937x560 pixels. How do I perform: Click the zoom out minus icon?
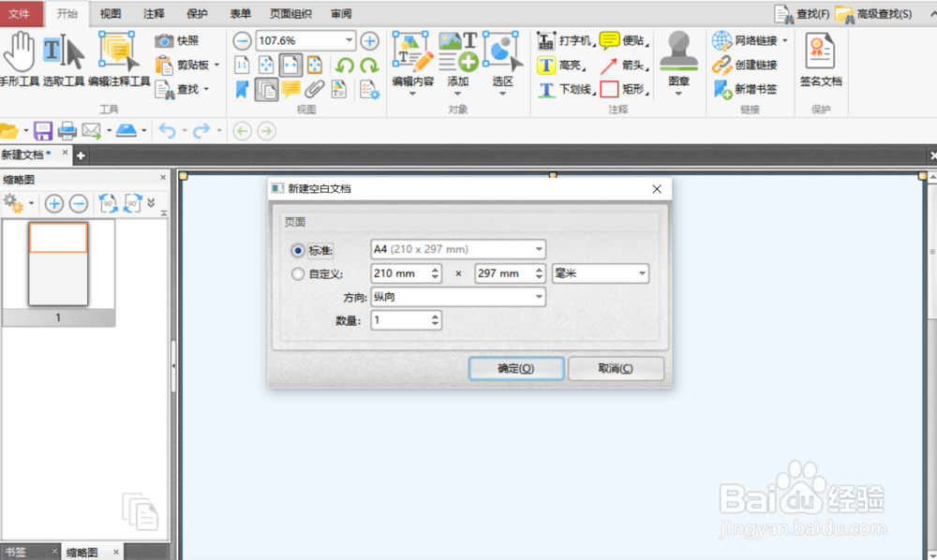coord(242,40)
